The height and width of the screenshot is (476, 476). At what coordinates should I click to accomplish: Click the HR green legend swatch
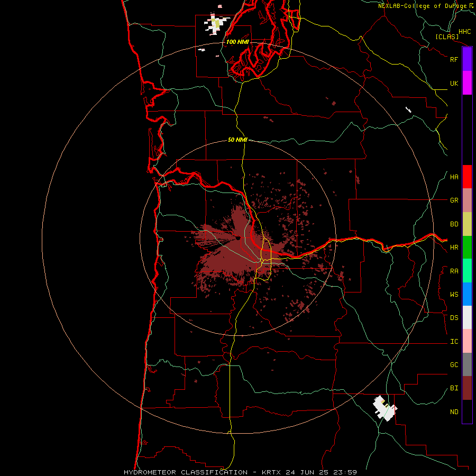(x=467, y=248)
